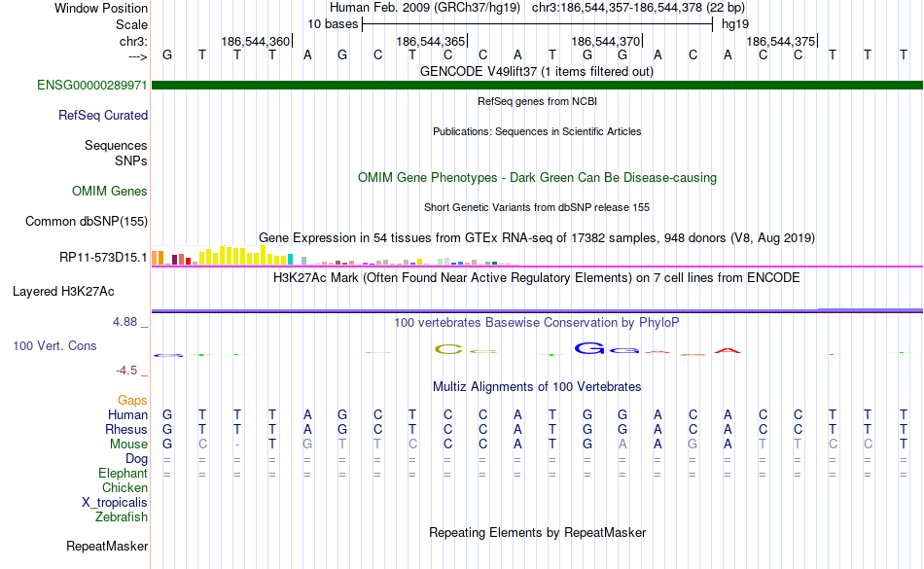Click the Multiz Alignments of 100 Vertebrates title

click(x=537, y=386)
